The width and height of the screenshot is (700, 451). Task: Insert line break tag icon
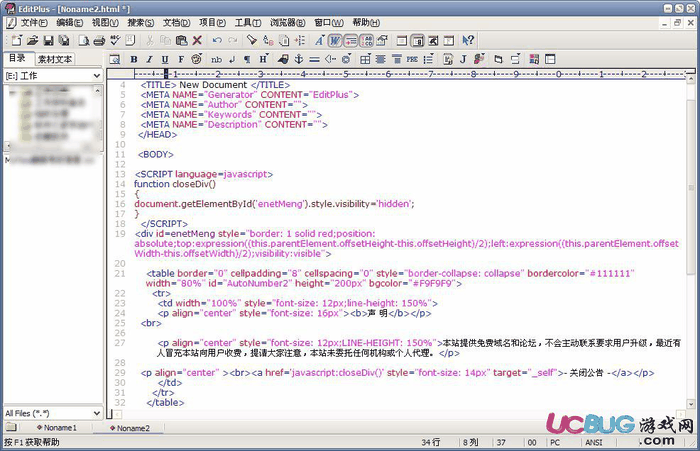tap(232, 59)
